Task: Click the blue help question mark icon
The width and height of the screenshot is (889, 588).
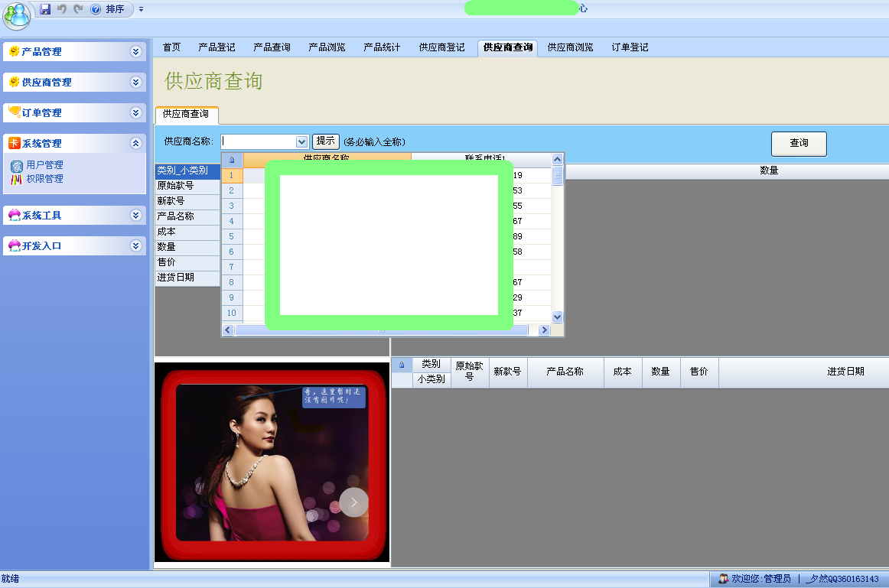Action: (x=96, y=9)
